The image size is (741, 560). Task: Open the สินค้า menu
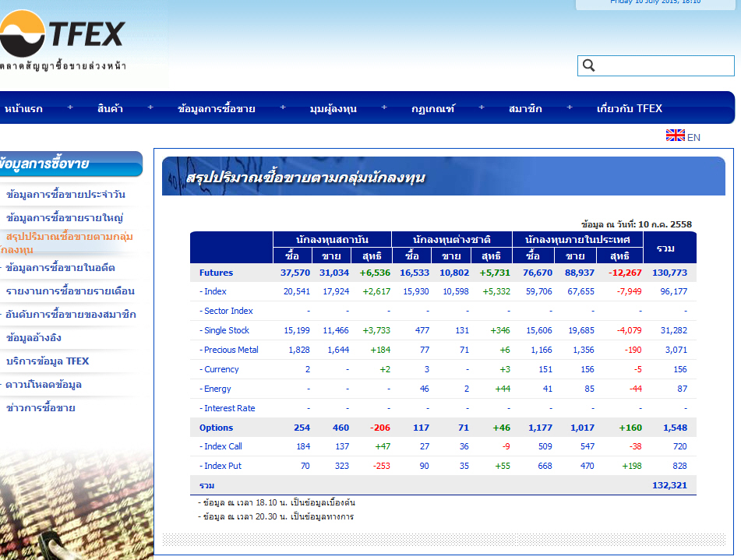click(x=110, y=109)
